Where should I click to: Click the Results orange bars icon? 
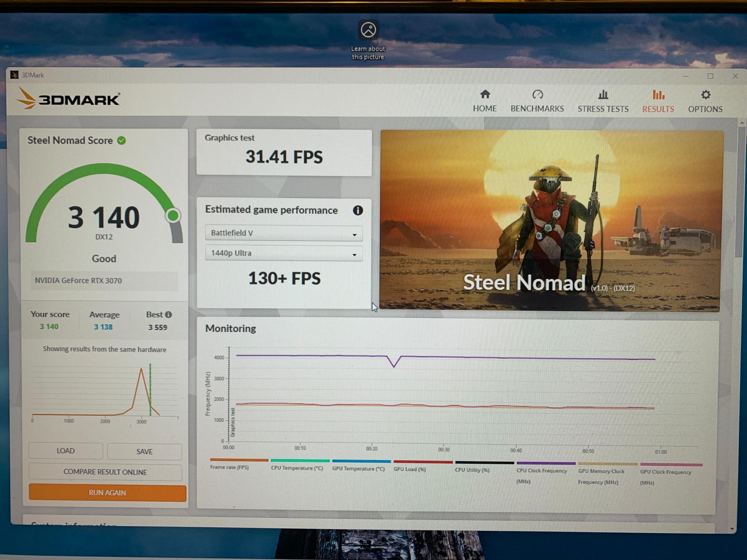tap(658, 95)
